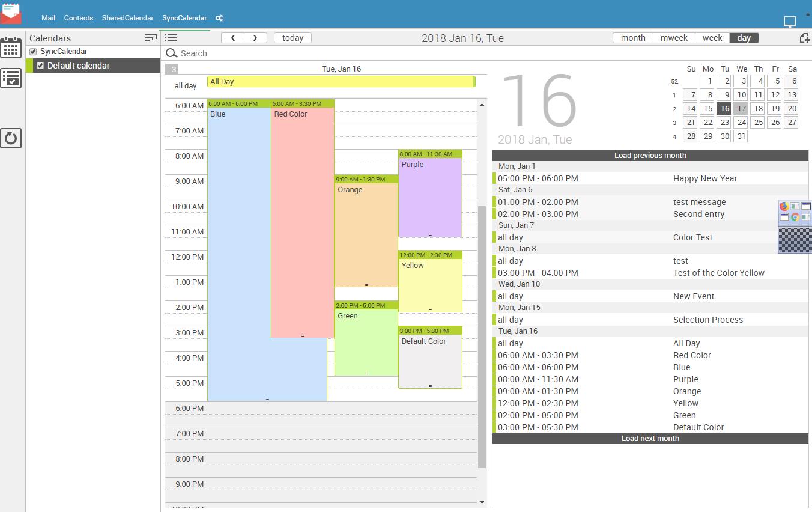Click the hamburger list menu icon
The image size is (812, 512).
(x=171, y=38)
